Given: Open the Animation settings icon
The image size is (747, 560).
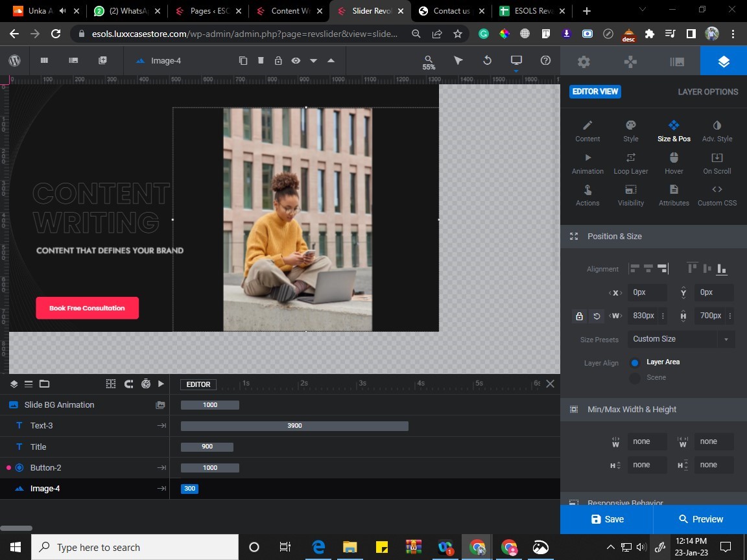Looking at the screenshot, I should tap(587, 163).
